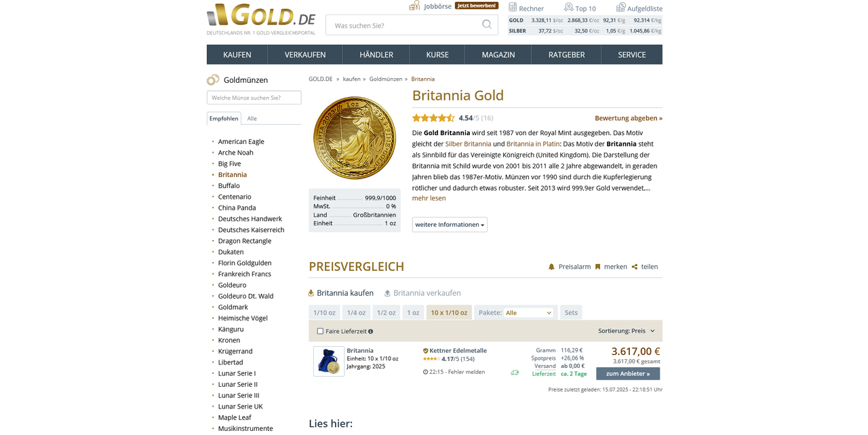Click Goldmünzen in the breadcrumb

pyautogui.click(x=386, y=79)
